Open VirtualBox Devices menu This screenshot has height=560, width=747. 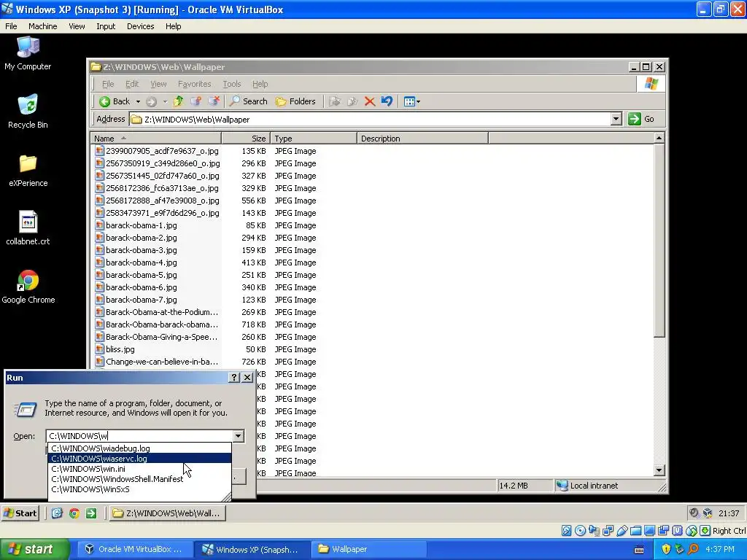140,26
